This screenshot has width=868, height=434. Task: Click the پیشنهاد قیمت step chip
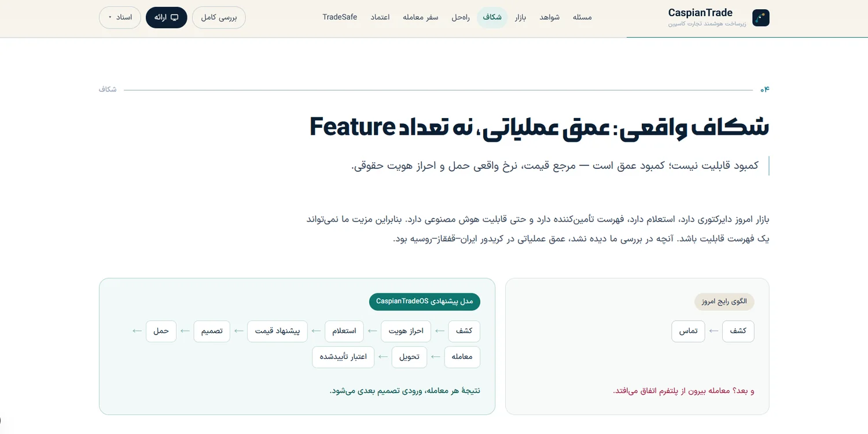(277, 331)
